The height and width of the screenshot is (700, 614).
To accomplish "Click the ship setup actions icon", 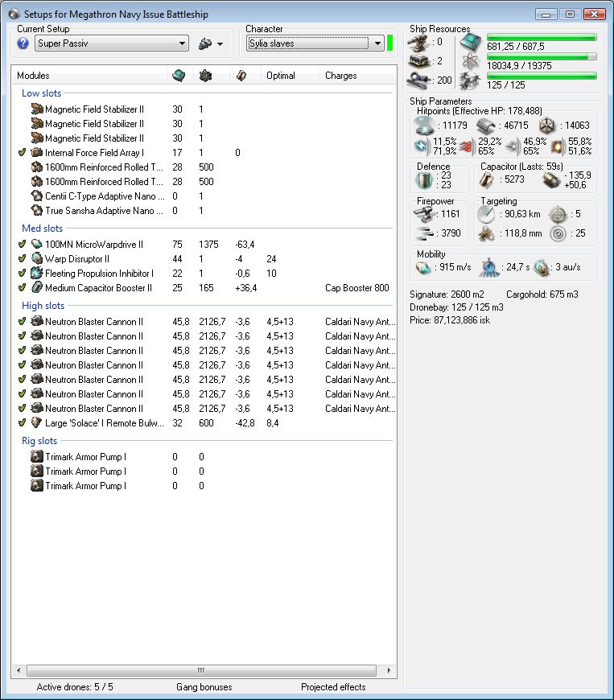I will pyautogui.click(x=205, y=43).
